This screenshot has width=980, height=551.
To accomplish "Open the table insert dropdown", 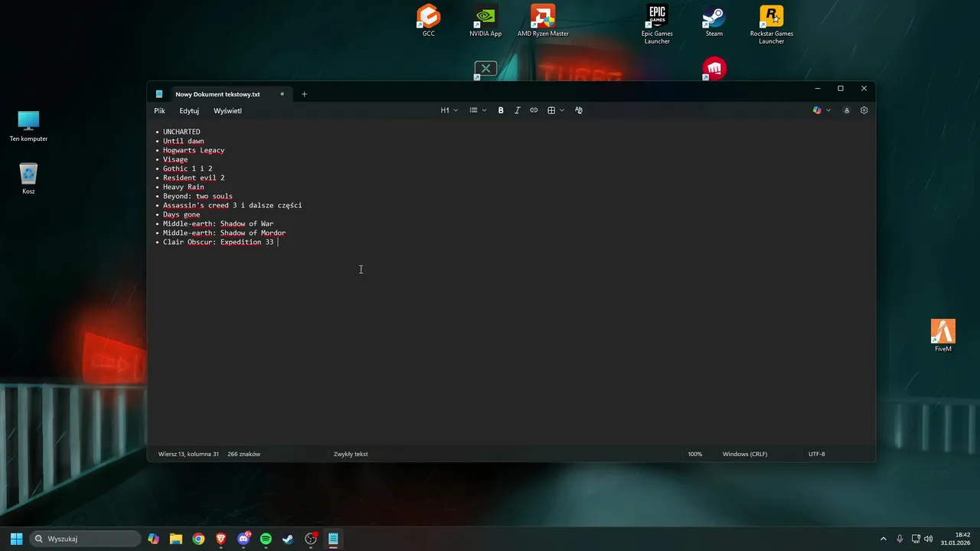I will tap(556, 110).
